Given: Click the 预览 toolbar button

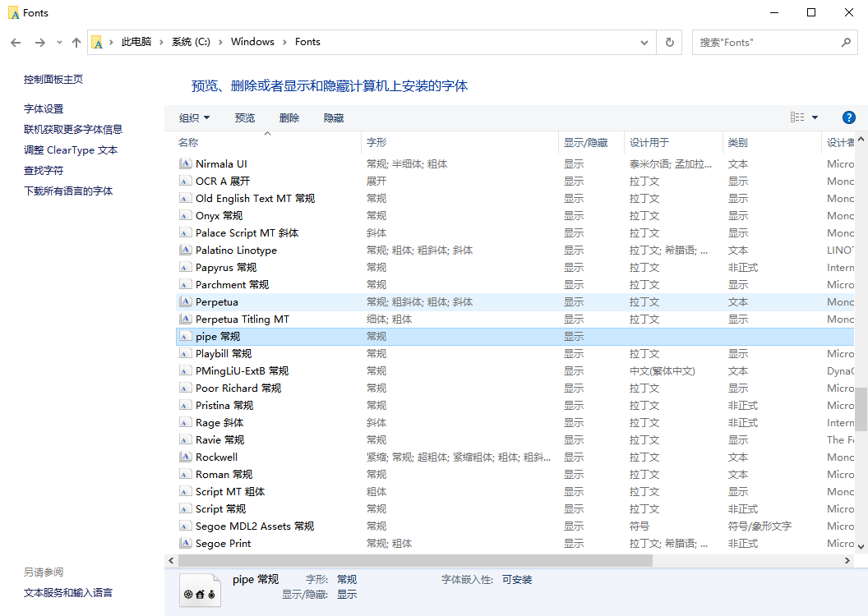Looking at the screenshot, I should coord(245,117).
